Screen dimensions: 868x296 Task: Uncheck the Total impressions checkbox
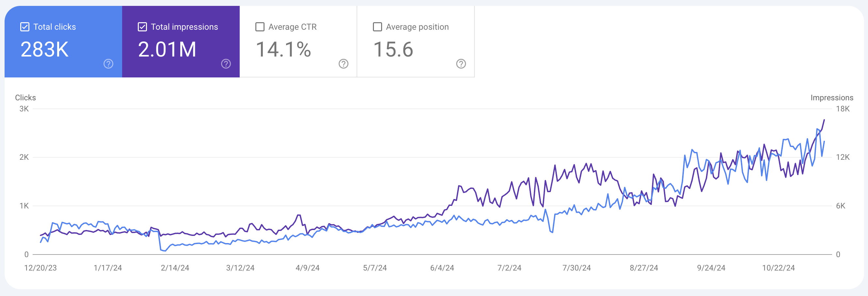[142, 27]
